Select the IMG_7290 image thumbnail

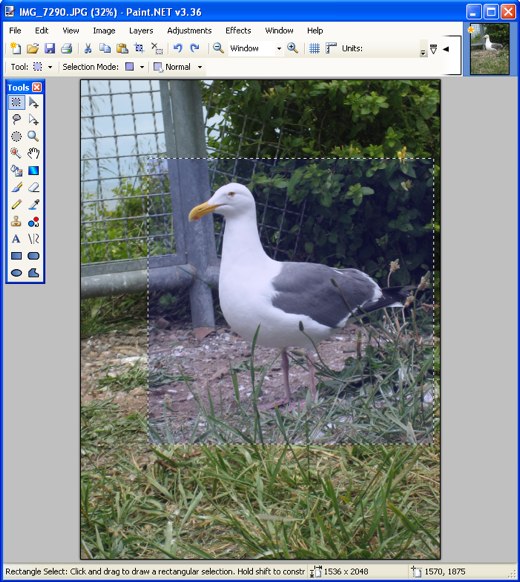tap(490, 49)
